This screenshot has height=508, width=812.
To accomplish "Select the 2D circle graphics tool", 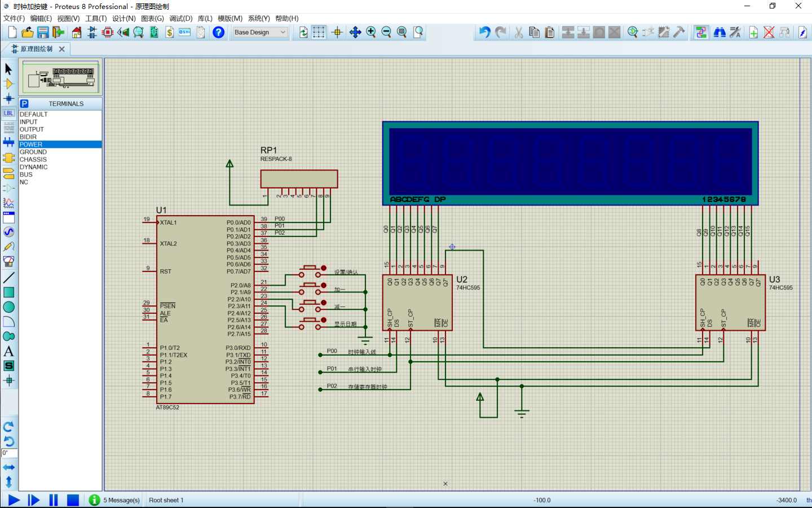I will pos(8,307).
